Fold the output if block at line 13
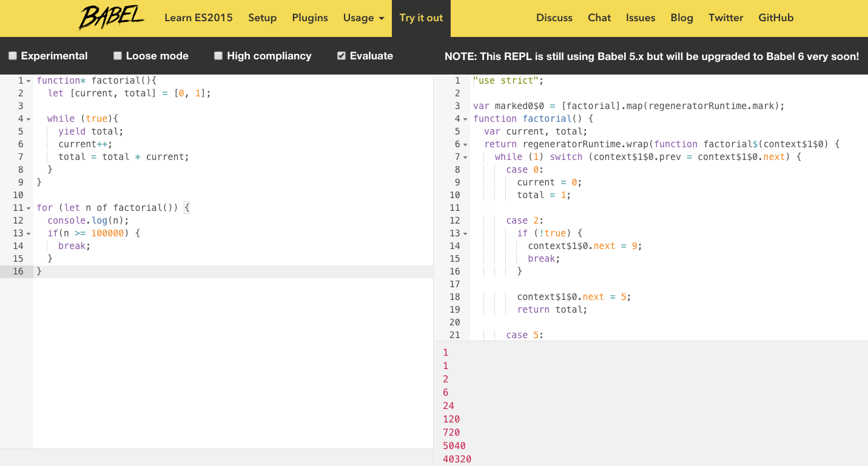Screen dimensions: 868x466 coord(465,233)
